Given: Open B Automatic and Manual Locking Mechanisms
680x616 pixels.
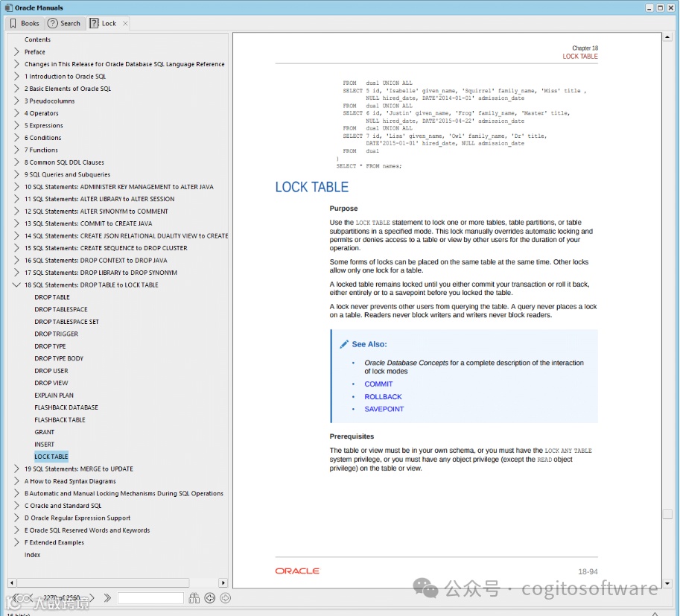Looking at the screenshot, I should point(124,493).
